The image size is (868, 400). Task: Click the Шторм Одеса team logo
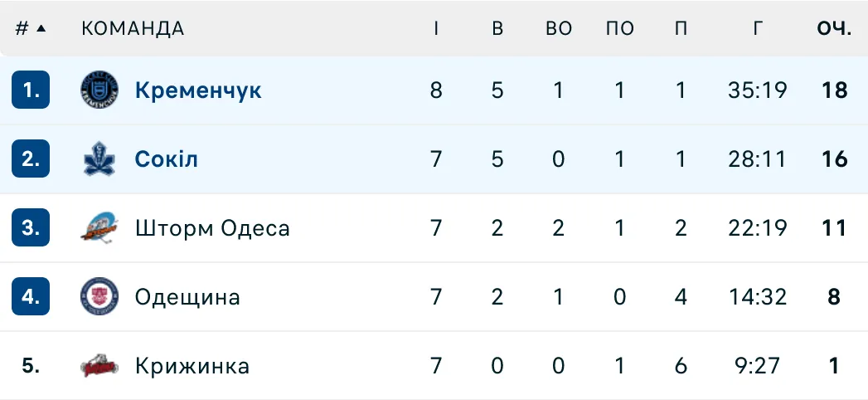pyautogui.click(x=99, y=228)
